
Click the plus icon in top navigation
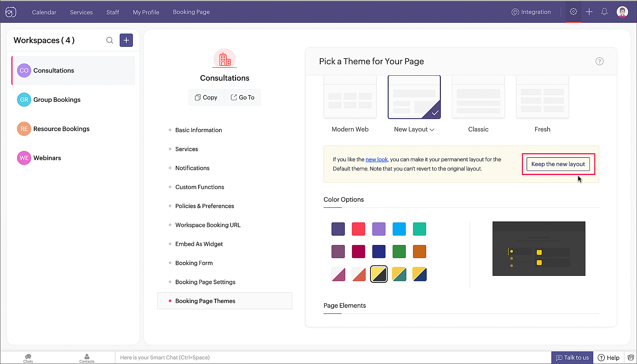coord(589,12)
